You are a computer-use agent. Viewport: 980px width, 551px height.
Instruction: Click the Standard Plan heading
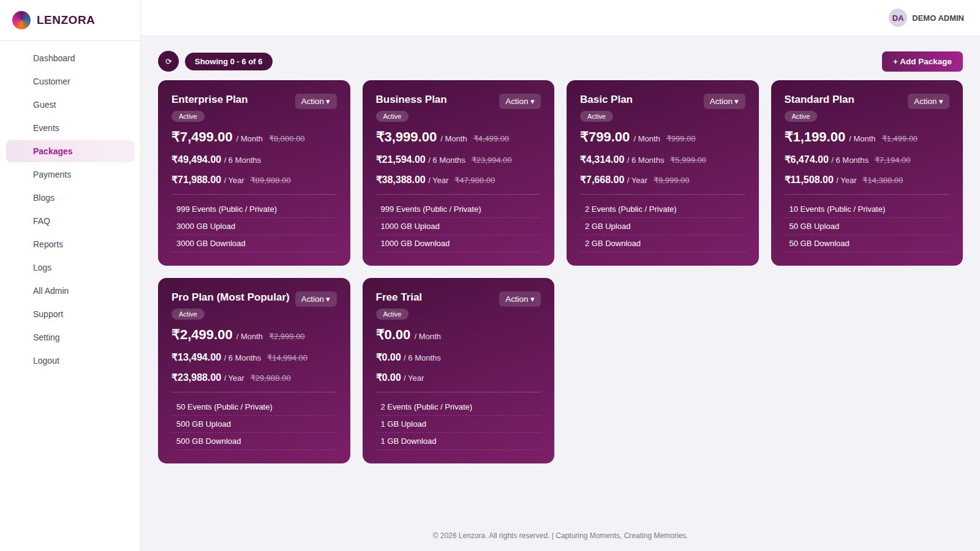click(x=820, y=99)
